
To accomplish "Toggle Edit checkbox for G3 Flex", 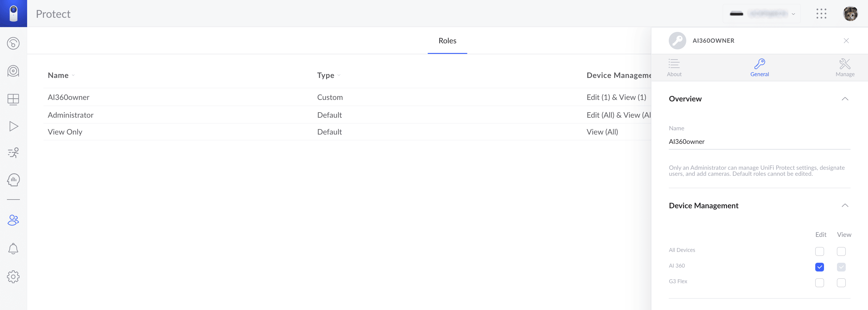I will coord(819,283).
